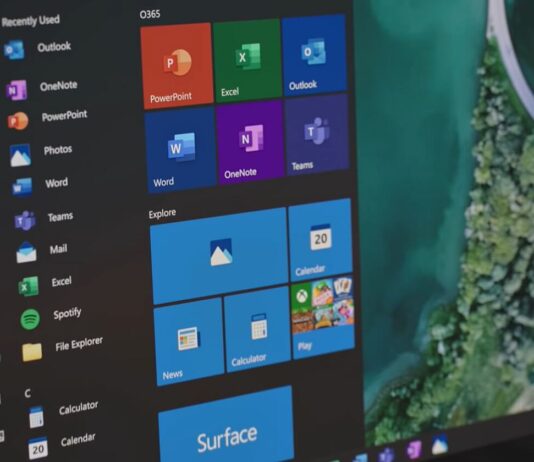Image resolution: width=534 pixels, height=462 pixels.
Task: Click the Word tile in O365 group
Action: (180, 150)
